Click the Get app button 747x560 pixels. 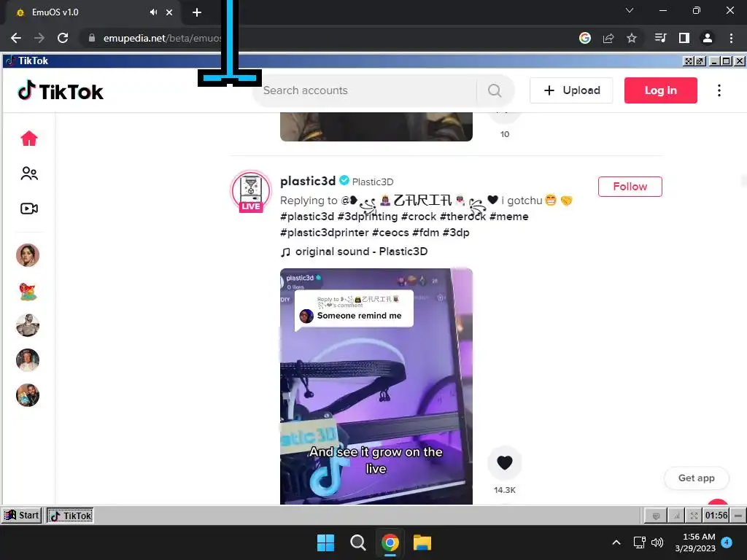coord(696,478)
